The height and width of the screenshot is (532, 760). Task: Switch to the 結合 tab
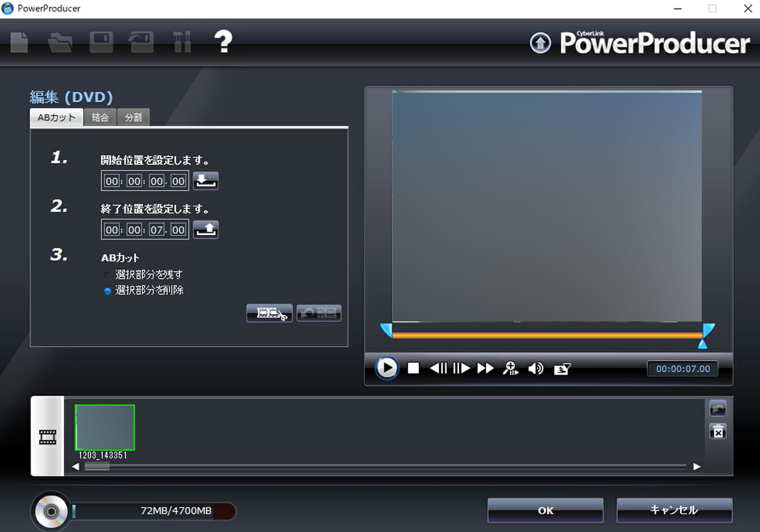tap(100, 118)
